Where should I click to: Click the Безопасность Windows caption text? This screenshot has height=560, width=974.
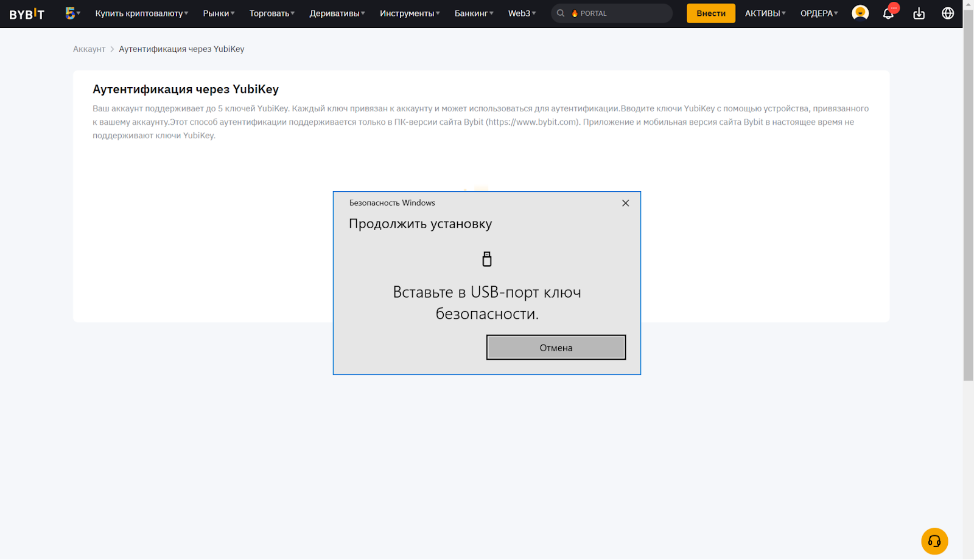click(x=392, y=203)
